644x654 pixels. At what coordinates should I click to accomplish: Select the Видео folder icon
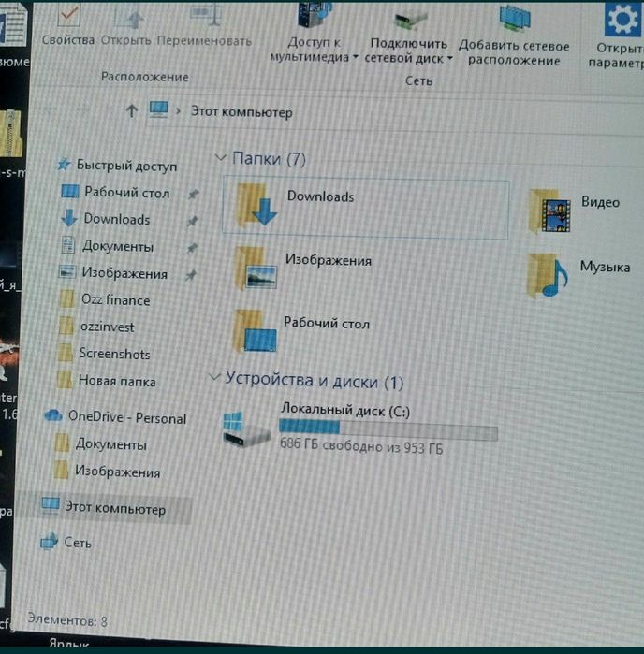(549, 211)
